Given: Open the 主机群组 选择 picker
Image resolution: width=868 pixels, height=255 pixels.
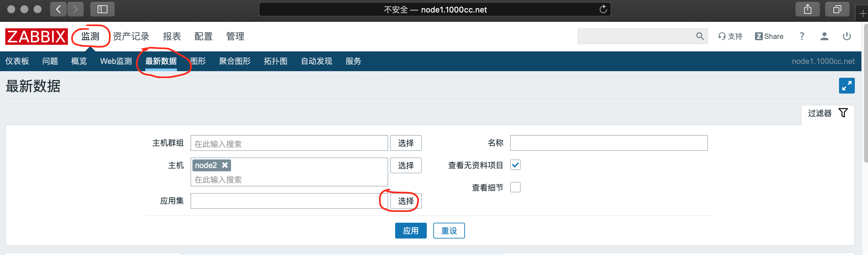Looking at the screenshot, I should click(x=405, y=143).
